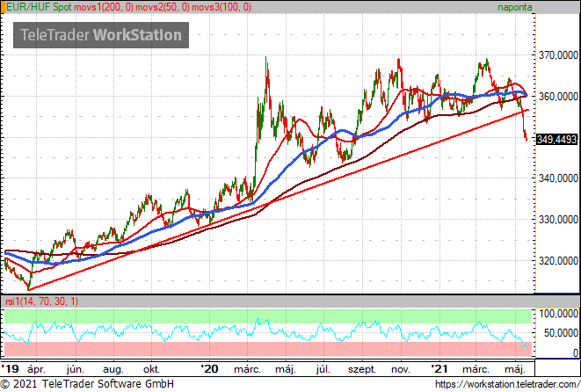Screen dimensions: 581x392
Task: Click the RSI 100,0000 scale label
Action: 558,314
